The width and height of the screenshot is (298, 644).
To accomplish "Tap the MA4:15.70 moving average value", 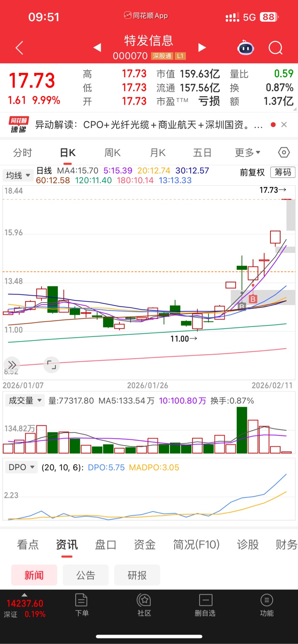I will tap(78, 170).
